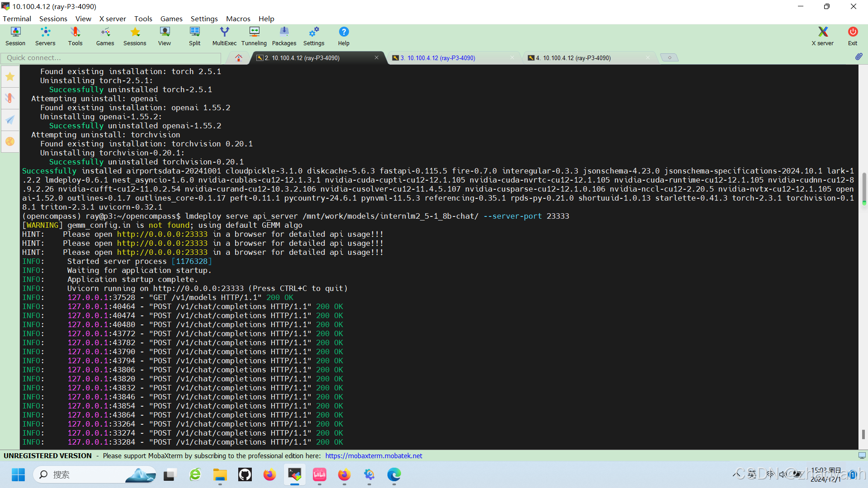Close the active tab 2 session
This screenshot has height=488, width=868.
click(x=376, y=57)
